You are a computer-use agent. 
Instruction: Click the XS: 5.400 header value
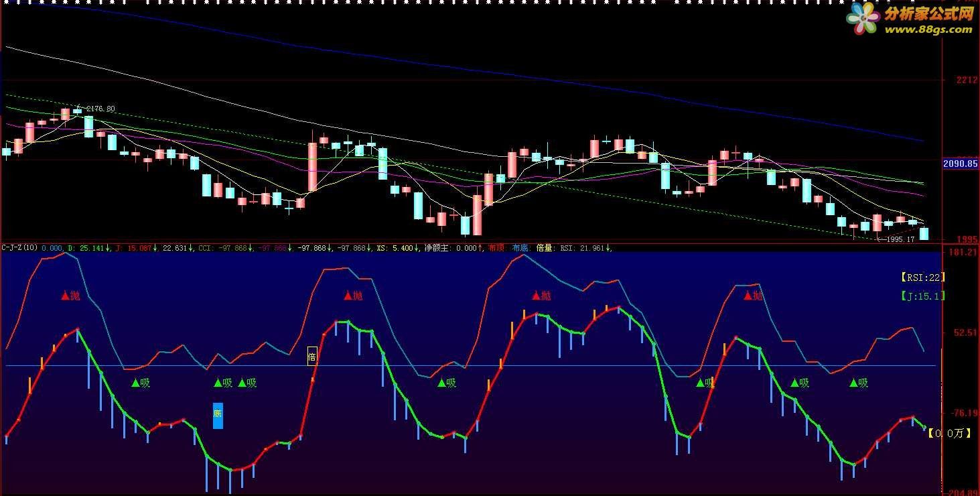pyautogui.click(x=398, y=248)
